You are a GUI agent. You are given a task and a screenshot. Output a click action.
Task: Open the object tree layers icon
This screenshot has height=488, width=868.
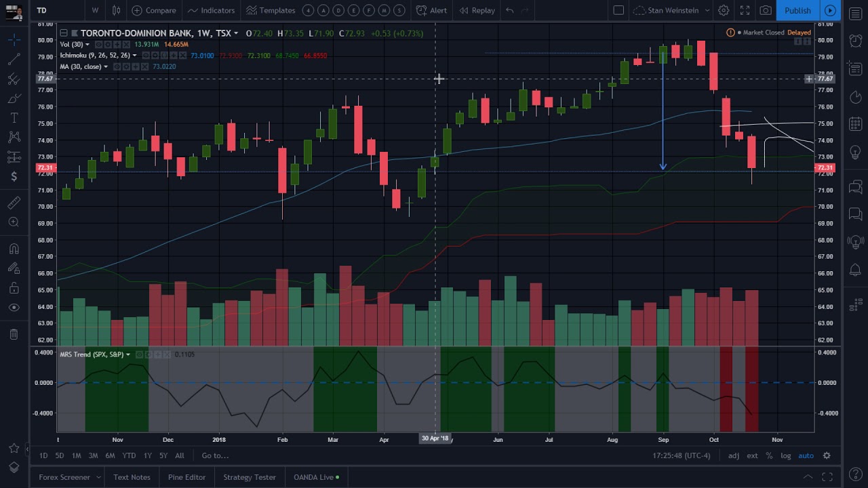[x=14, y=468]
